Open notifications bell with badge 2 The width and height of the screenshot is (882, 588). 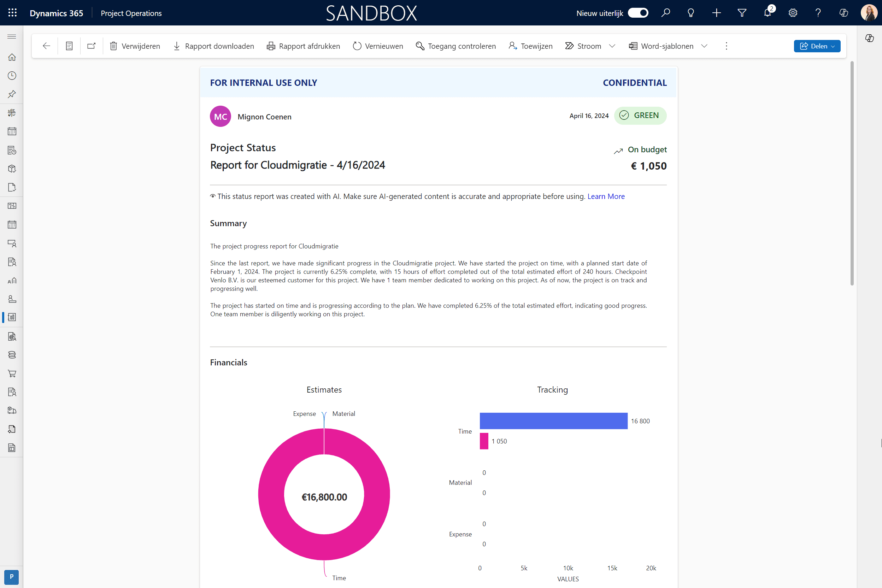point(768,12)
